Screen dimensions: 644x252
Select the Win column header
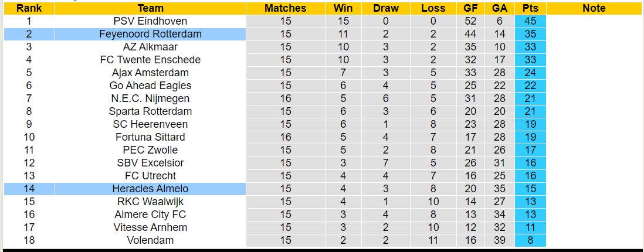(343, 8)
